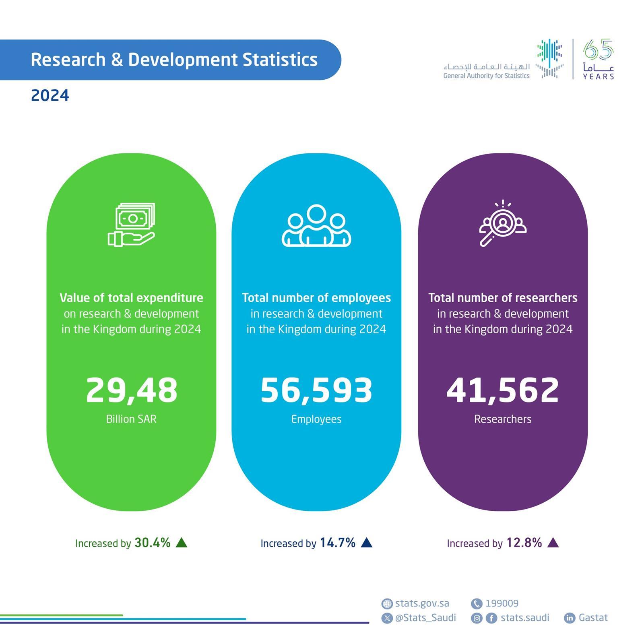
Task: Click the Research & Development Statistics title banner
Action: (x=174, y=60)
